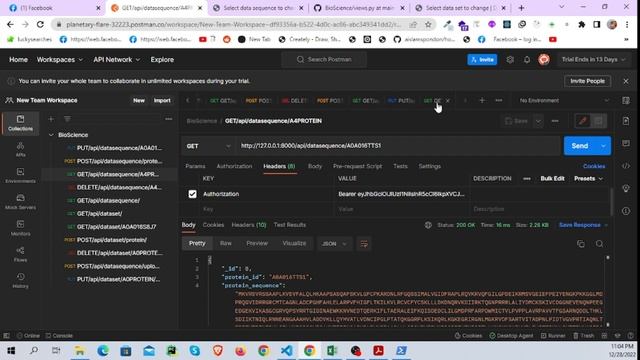Open the Collections sidebar panel
This screenshot has width=640, height=360.
coord(20,123)
